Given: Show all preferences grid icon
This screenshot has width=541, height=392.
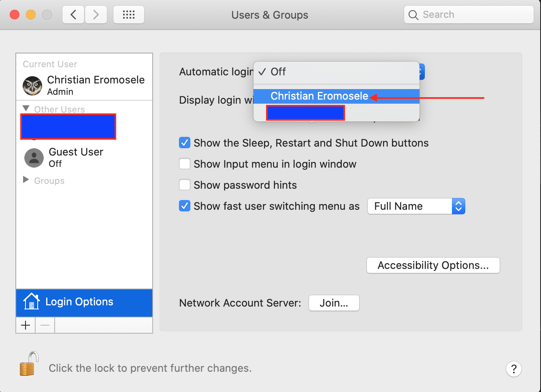Looking at the screenshot, I should click(x=129, y=15).
